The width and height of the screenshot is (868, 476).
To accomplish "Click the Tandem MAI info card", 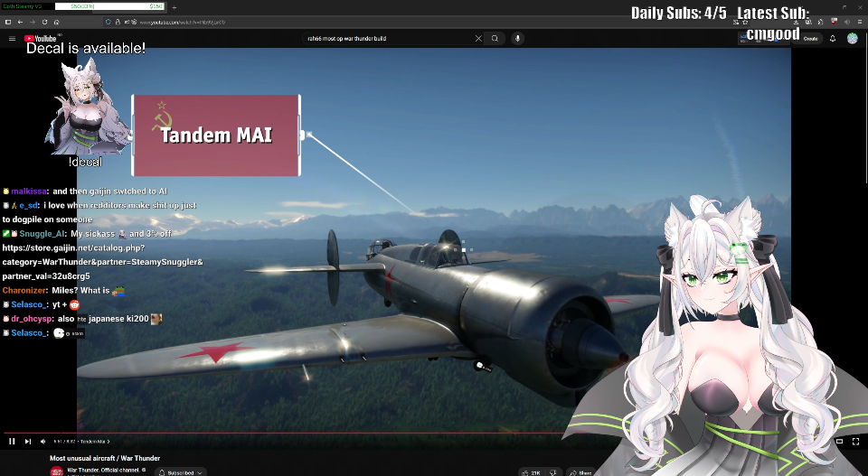I will pos(216,135).
